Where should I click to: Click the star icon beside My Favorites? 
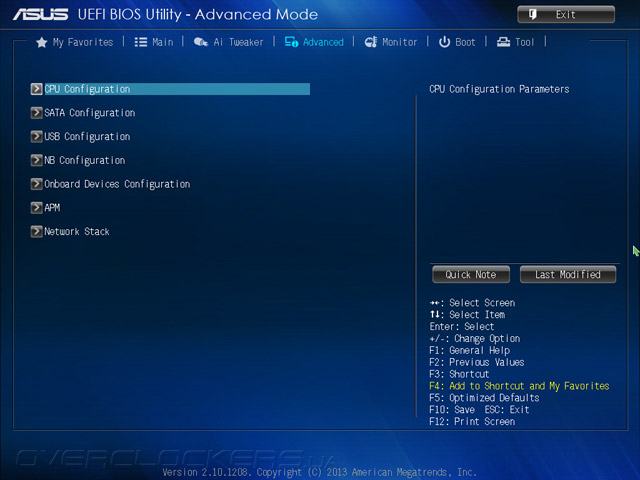click(42, 42)
